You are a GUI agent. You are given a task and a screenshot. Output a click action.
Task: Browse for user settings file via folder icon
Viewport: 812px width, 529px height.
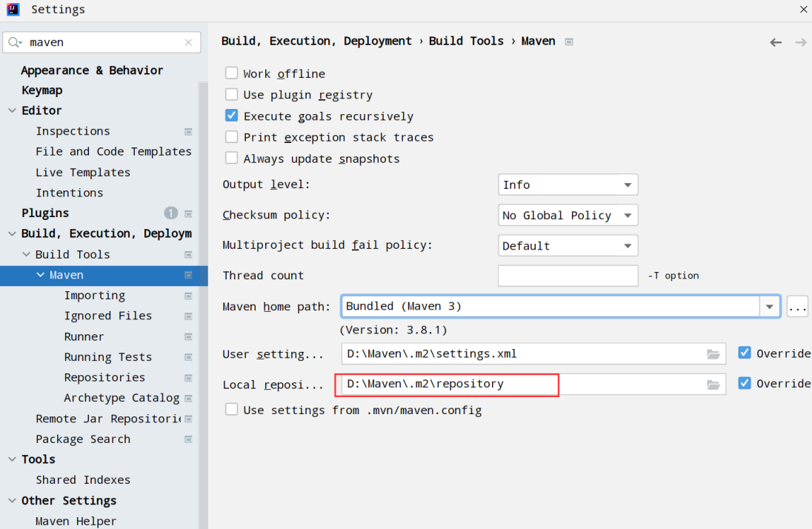[x=713, y=354]
